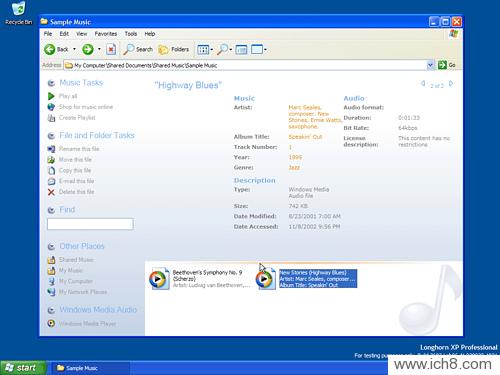Click the red Delete this file icon
This screenshot has height=375, width=500.
click(x=51, y=192)
